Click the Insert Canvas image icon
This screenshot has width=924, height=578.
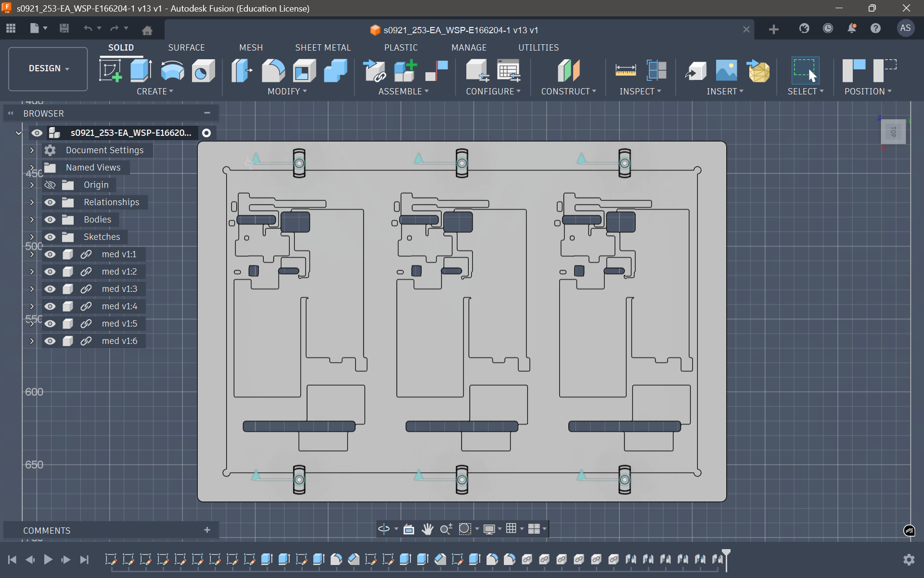tap(726, 71)
